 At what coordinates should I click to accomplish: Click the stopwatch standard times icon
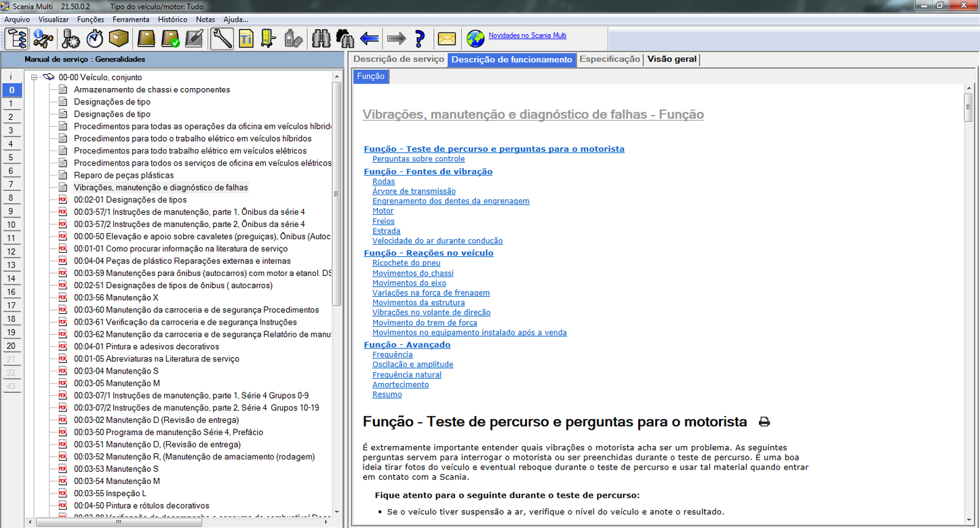(95, 39)
